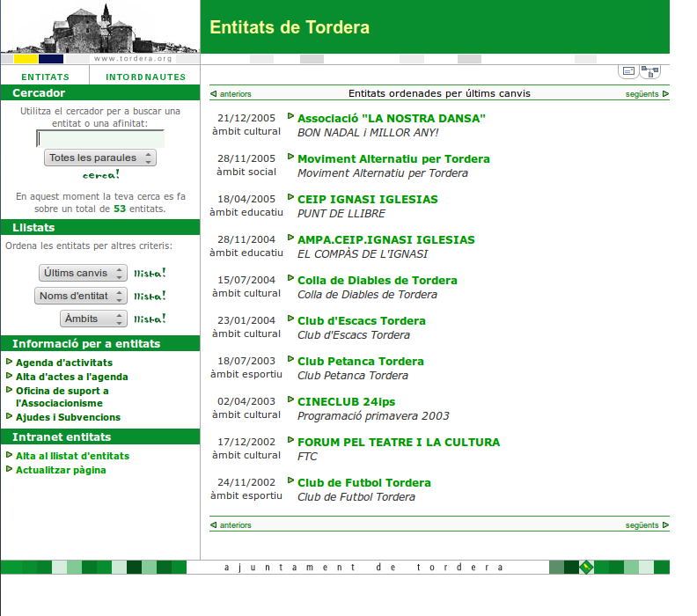The image size is (697, 616).
Task: Click the yellow block under the logo
Action: 26,59
